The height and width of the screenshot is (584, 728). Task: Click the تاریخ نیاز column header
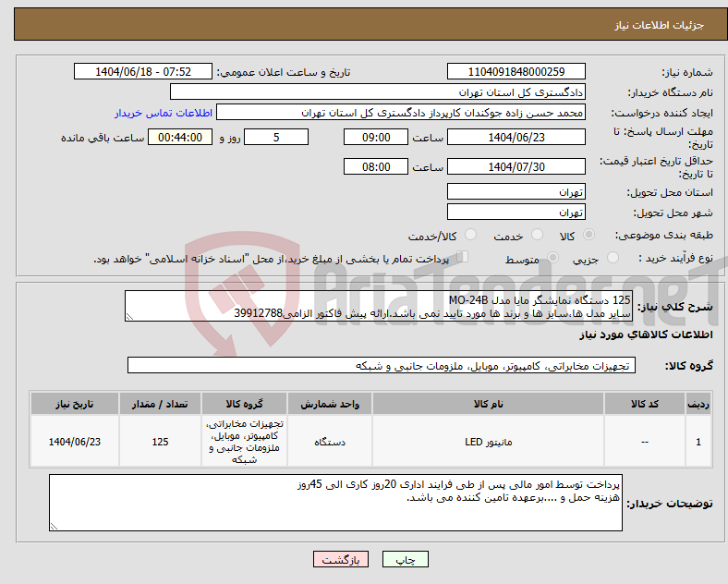pyautogui.click(x=75, y=404)
